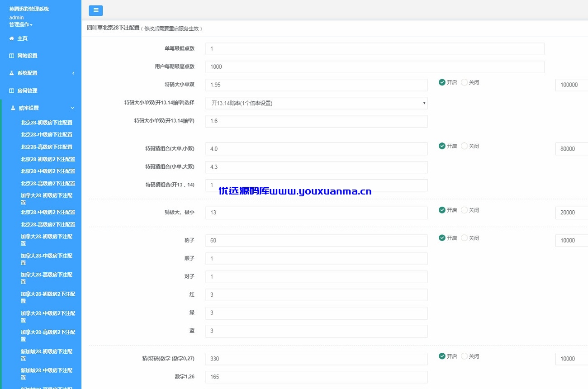Click the limit field showing 80000
This screenshot has width=588, height=389.
pyautogui.click(x=572, y=149)
